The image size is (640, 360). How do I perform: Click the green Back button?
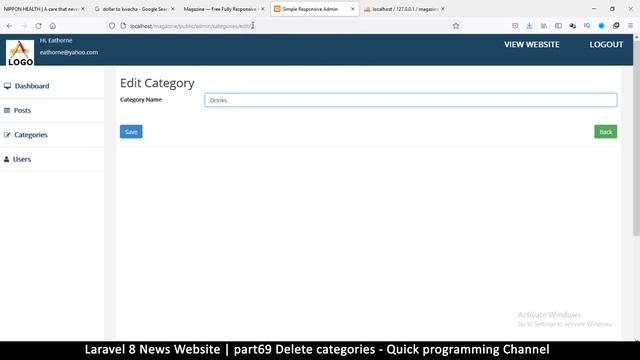[x=606, y=132]
